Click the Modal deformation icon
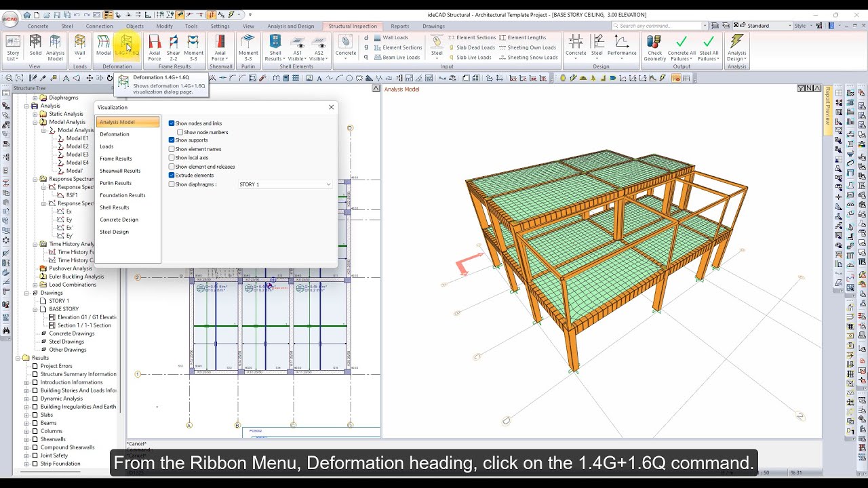The image size is (868, 488). coord(104,45)
